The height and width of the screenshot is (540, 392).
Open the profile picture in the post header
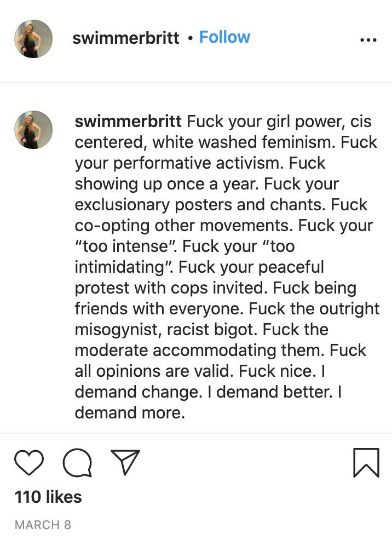click(x=33, y=39)
